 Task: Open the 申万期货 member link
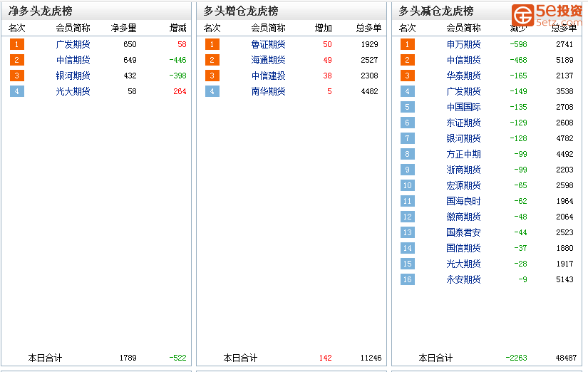pyautogui.click(x=464, y=44)
